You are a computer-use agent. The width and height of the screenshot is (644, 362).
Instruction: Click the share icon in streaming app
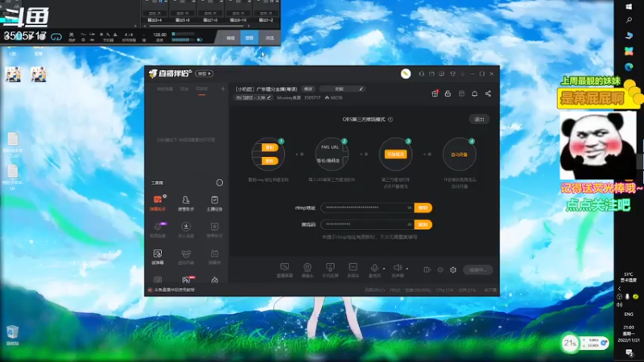(x=488, y=93)
